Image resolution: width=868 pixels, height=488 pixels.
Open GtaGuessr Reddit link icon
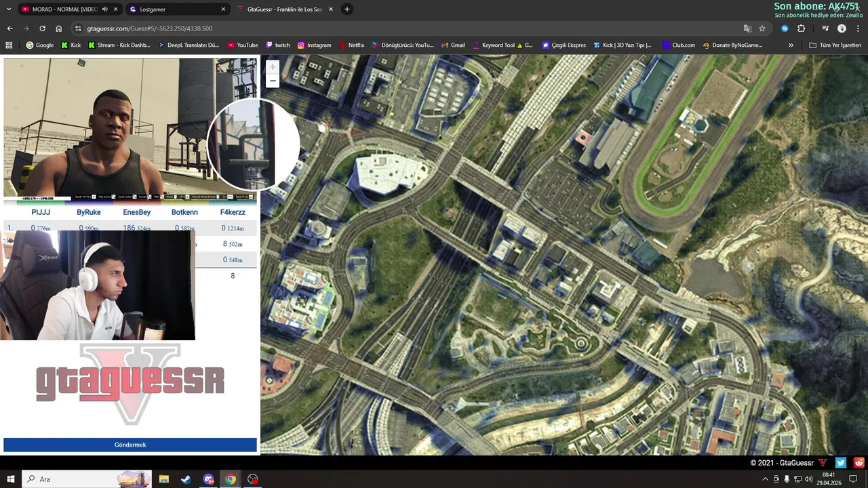click(x=859, y=463)
